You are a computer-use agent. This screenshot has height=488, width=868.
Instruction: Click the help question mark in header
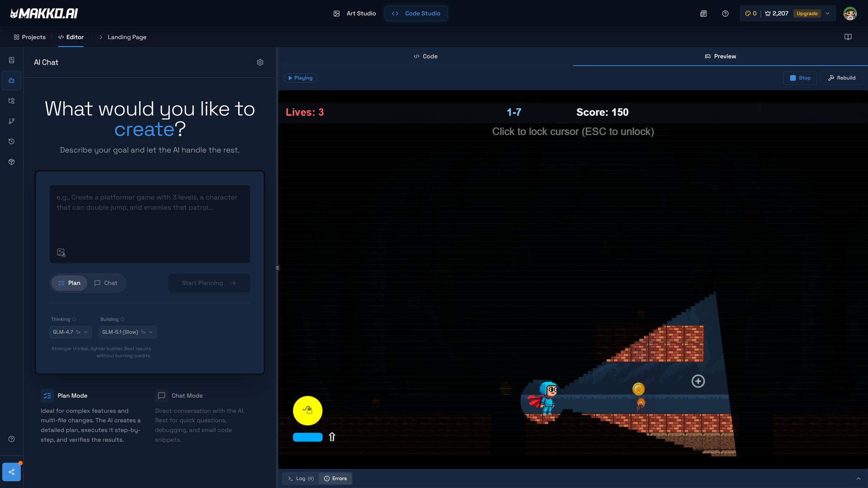coord(725,13)
